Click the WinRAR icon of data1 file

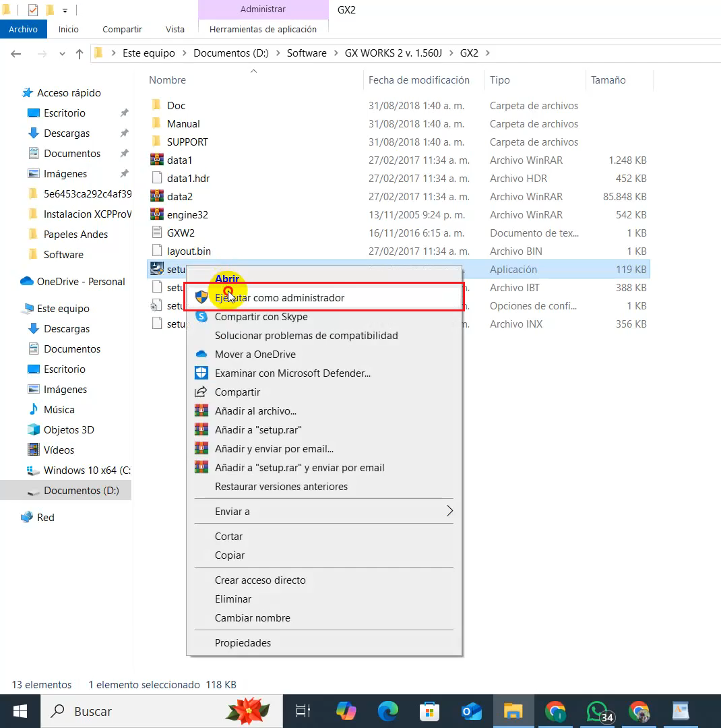[157, 160]
